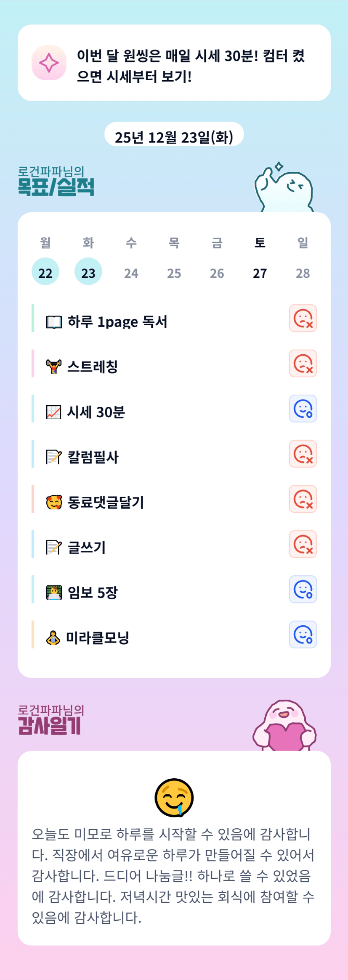Click the monthly goal banner text
This screenshot has width=348, height=980.
191,66
